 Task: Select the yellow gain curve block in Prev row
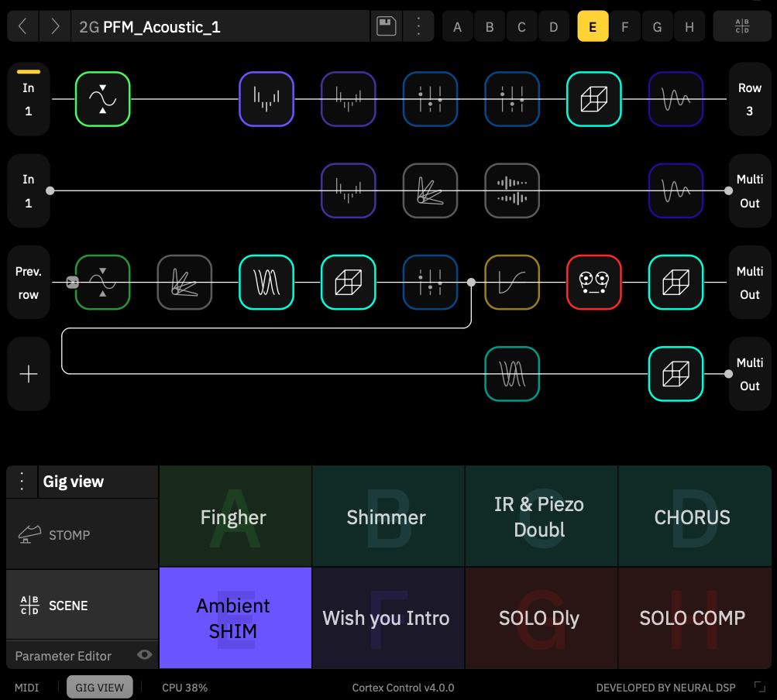(x=512, y=282)
